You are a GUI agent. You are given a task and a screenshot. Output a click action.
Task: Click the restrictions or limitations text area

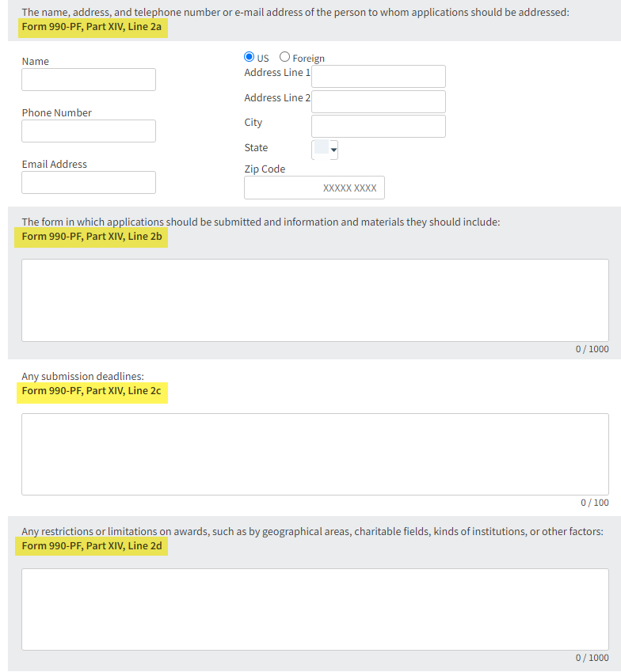314,609
